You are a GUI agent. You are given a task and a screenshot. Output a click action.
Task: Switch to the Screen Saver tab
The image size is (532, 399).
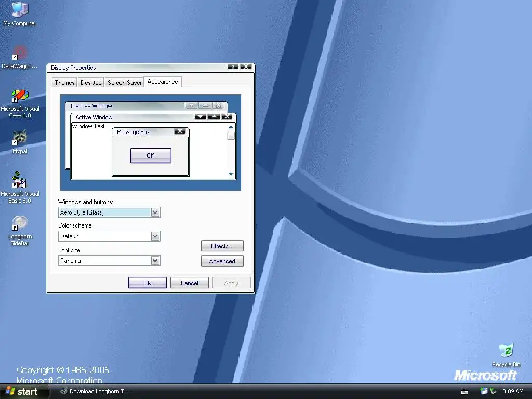pos(124,83)
